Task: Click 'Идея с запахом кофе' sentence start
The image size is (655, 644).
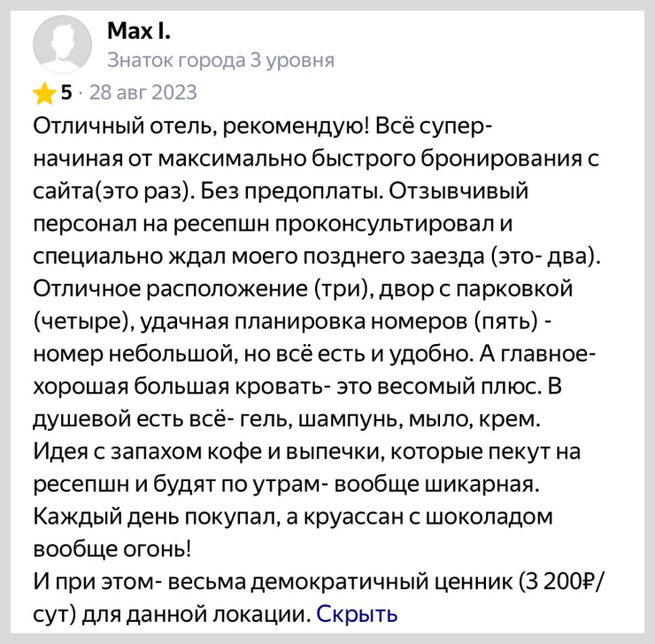Action: click(150, 451)
